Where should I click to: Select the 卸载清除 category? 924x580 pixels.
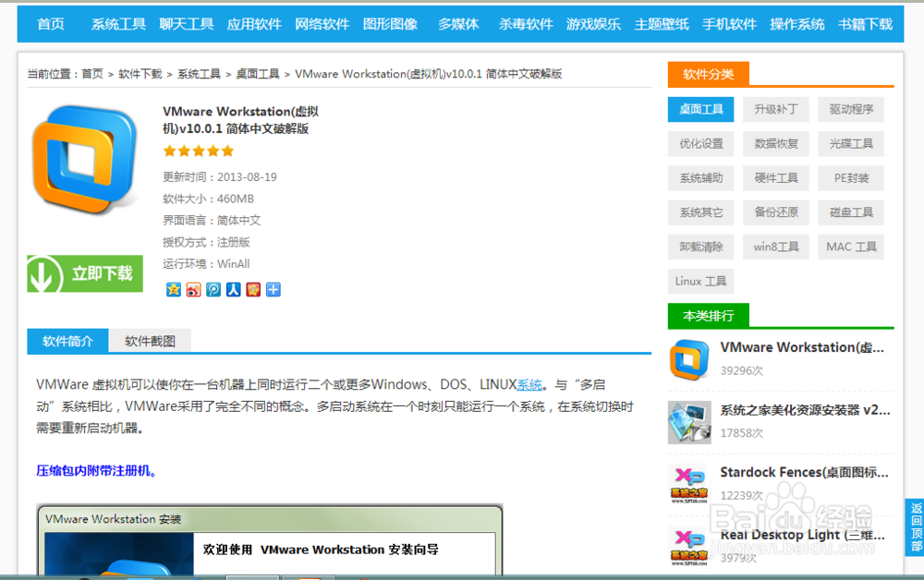[x=700, y=248]
